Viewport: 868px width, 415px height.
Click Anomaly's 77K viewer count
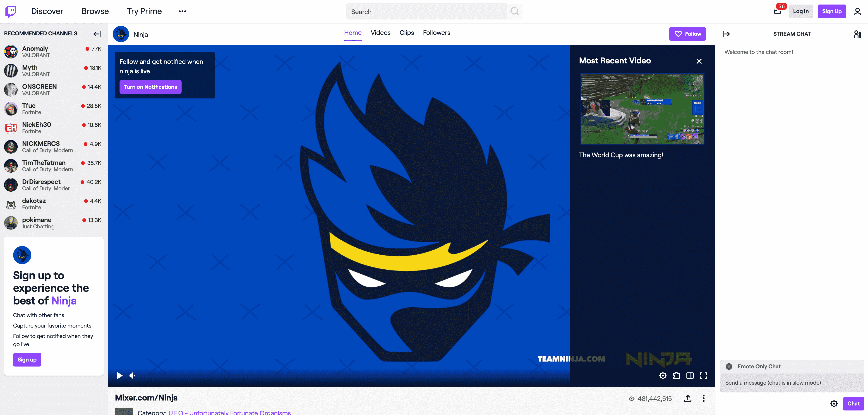[x=96, y=49]
